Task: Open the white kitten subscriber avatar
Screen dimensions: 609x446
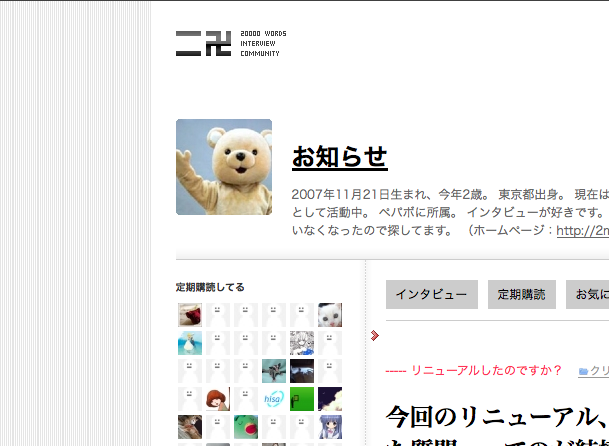Action: [330, 315]
